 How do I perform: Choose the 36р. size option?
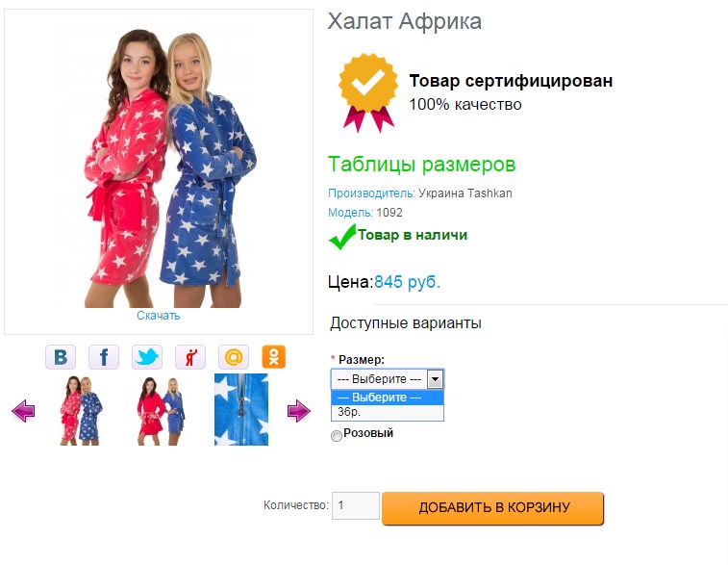click(388, 413)
